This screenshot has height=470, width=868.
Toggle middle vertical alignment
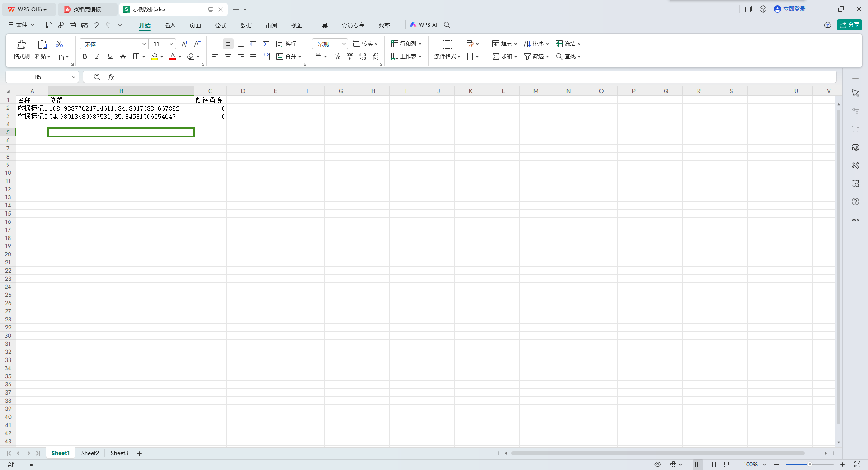click(228, 44)
